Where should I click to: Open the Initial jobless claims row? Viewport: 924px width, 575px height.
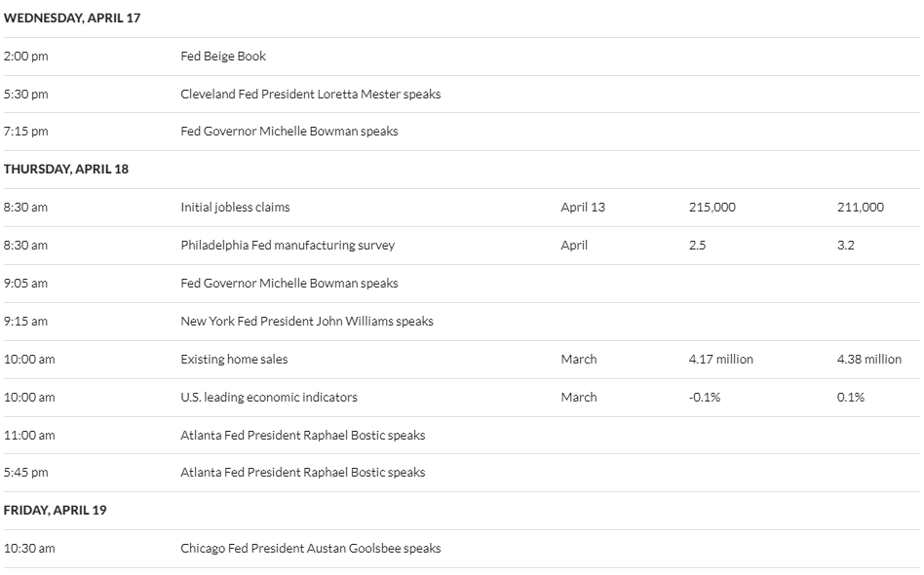coord(461,208)
